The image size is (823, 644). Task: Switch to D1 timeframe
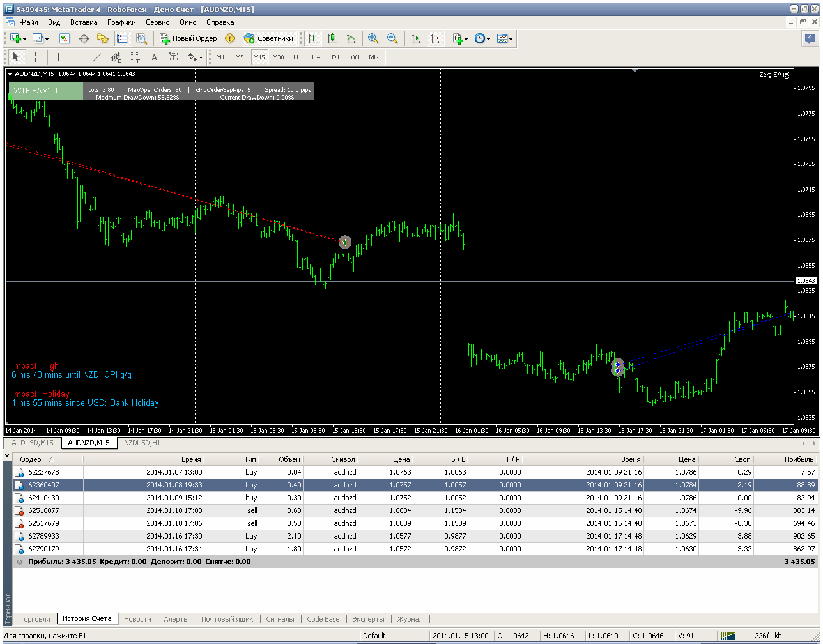335,57
